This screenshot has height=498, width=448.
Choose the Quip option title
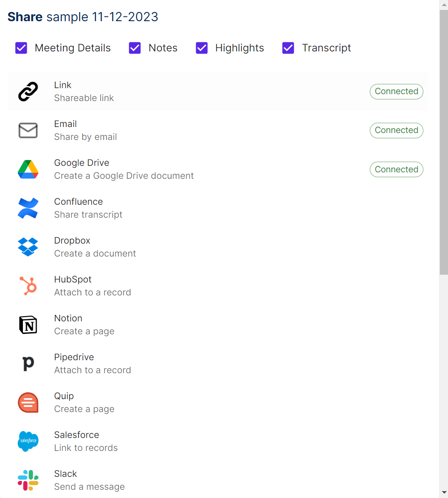[64, 396]
